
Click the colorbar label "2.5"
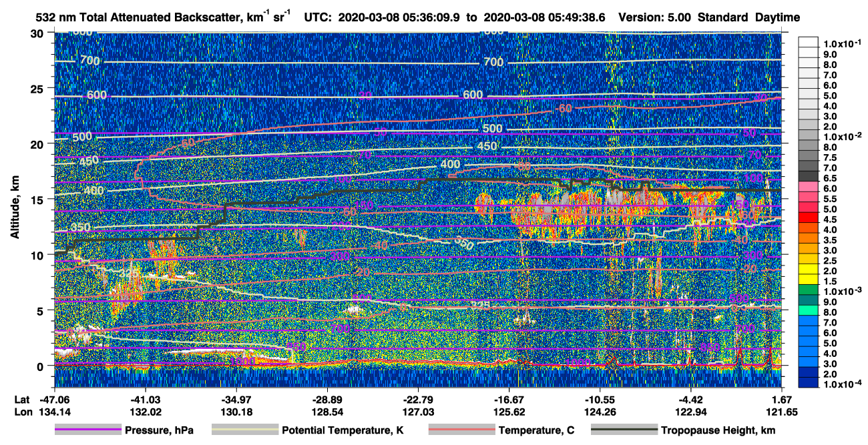pyautogui.click(x=831, y=261)
